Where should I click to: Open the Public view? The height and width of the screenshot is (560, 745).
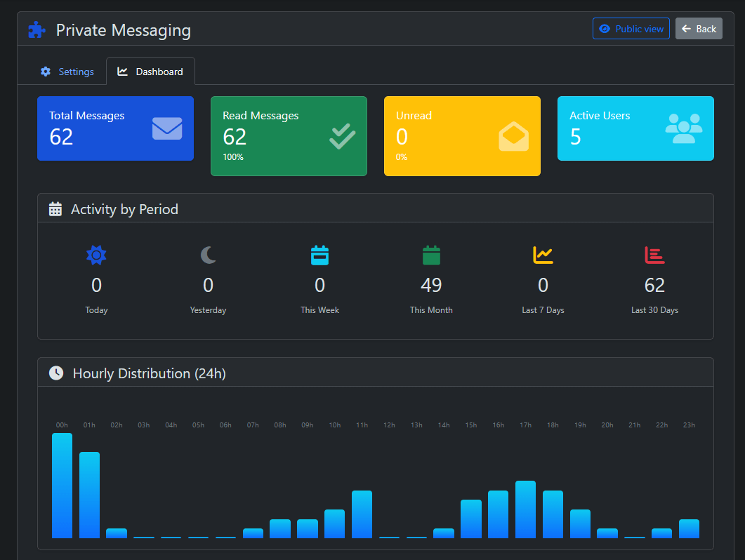(x=631, y=29)
